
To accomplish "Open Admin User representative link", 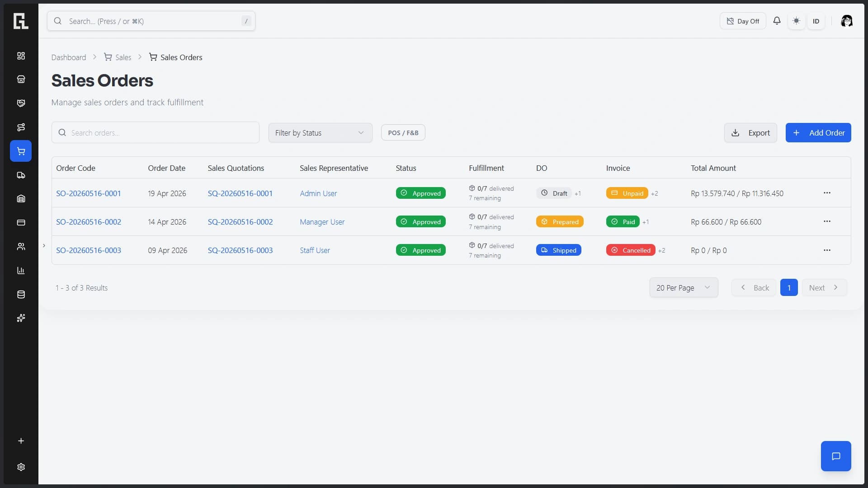I will click(318, 193).
